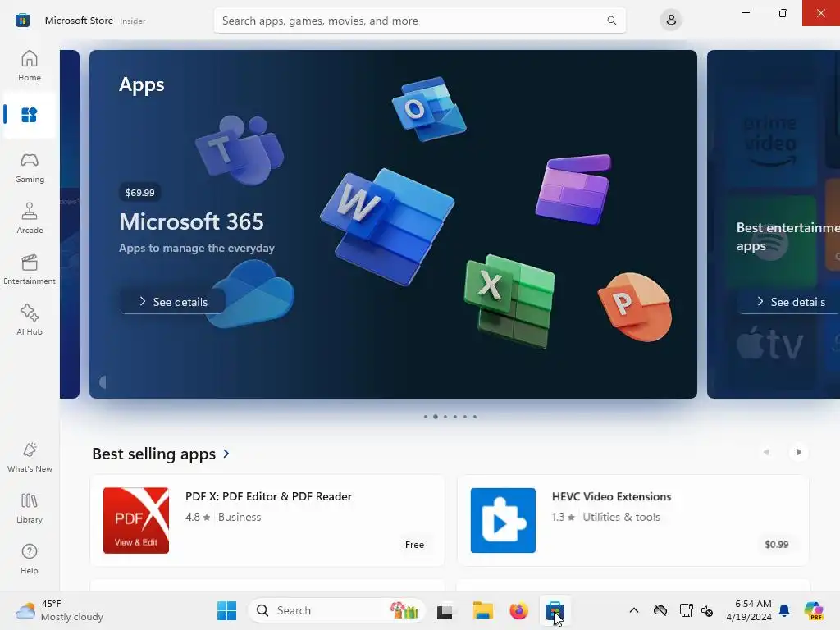Select the fifth carousel page dot

point(465,417)
